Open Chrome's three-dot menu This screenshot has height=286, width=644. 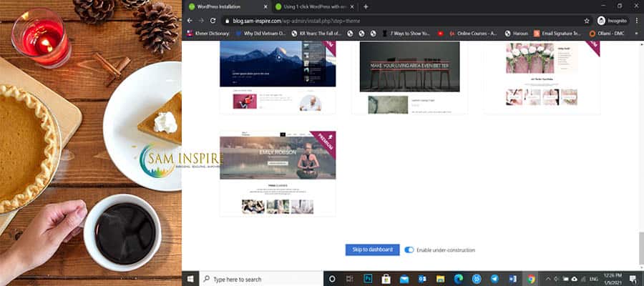636,21
